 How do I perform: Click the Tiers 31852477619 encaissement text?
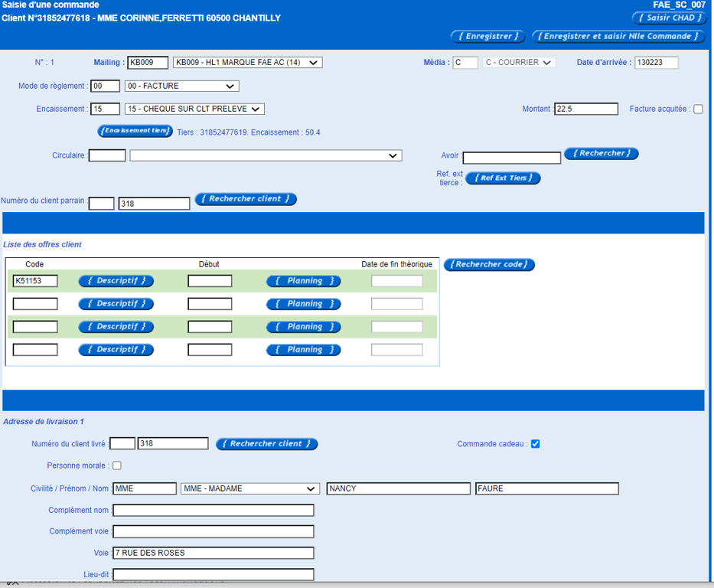(x=249, y=132)
